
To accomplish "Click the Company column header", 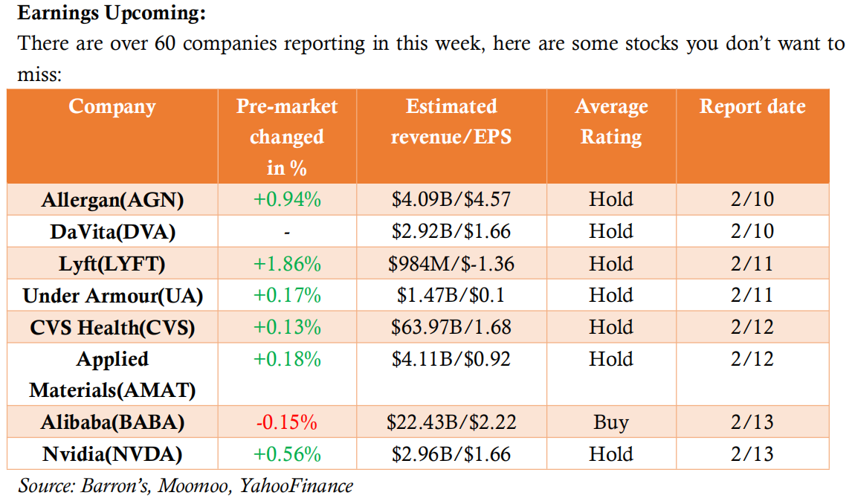I will tap(112, 107).
